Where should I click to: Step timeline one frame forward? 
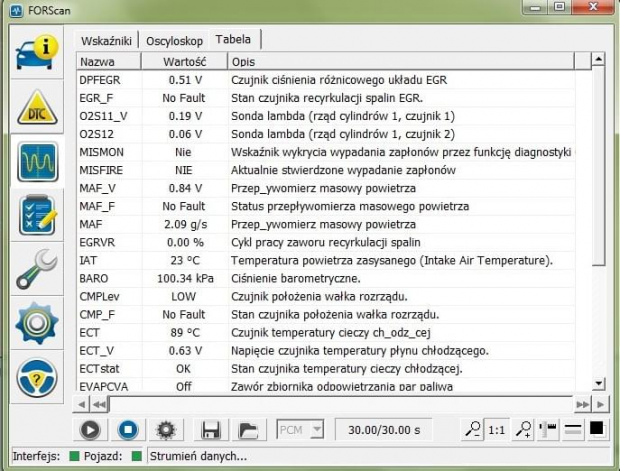click(x=600, y=404)
